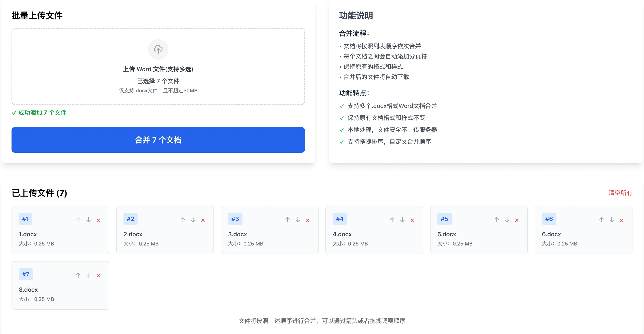The image size is (644, 334).
Task: Click the #7 order badge
Action: click(26, 274)
